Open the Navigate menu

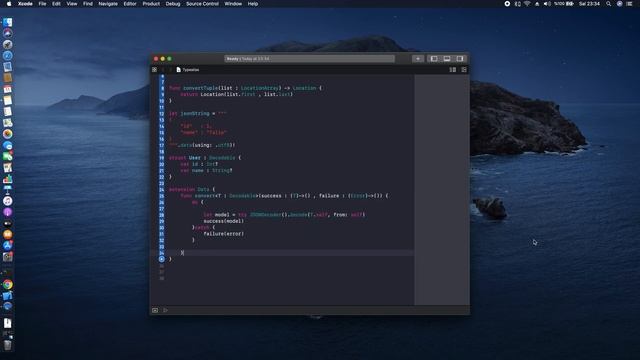[108, 4]
